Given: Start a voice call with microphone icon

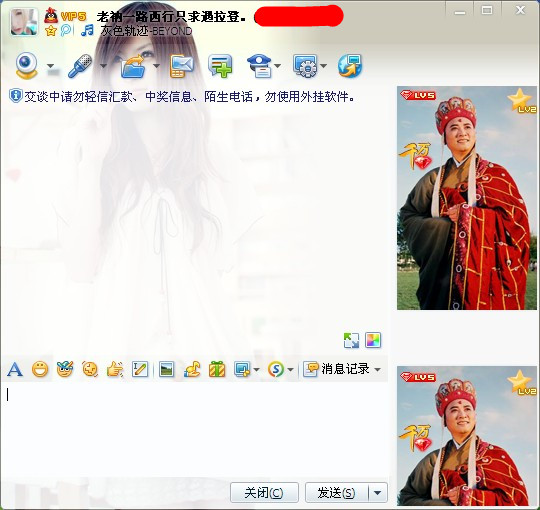Looking at the screenshot, I should click(x=80, y=65).
